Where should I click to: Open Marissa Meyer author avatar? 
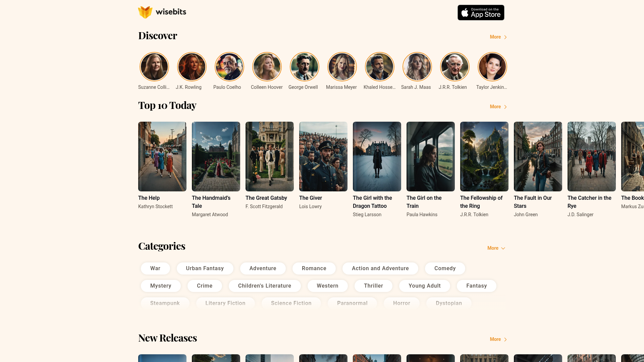point(342,67)
